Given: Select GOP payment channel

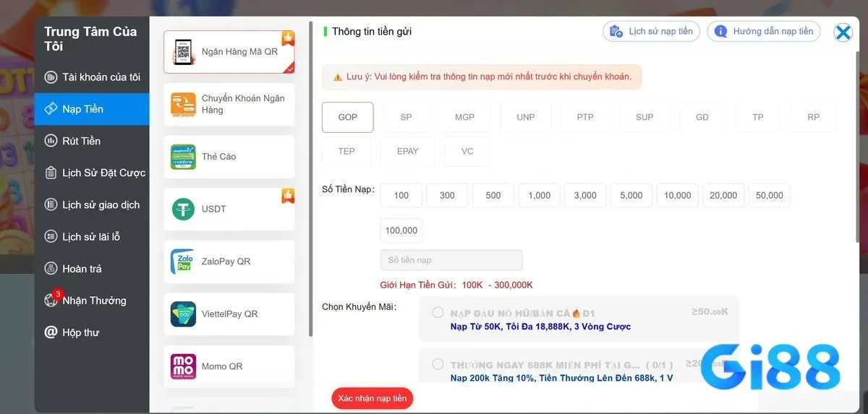Looking at the screenshot, I should click(348, 117).
